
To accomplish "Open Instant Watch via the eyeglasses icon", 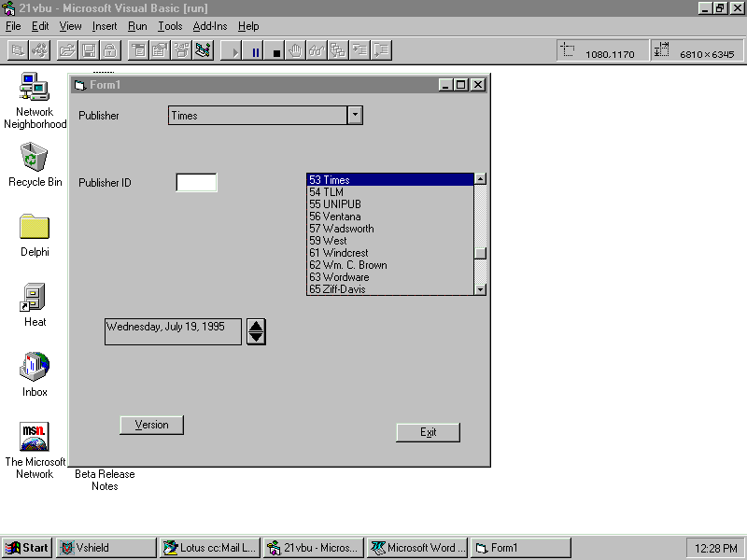I will 317,50.
